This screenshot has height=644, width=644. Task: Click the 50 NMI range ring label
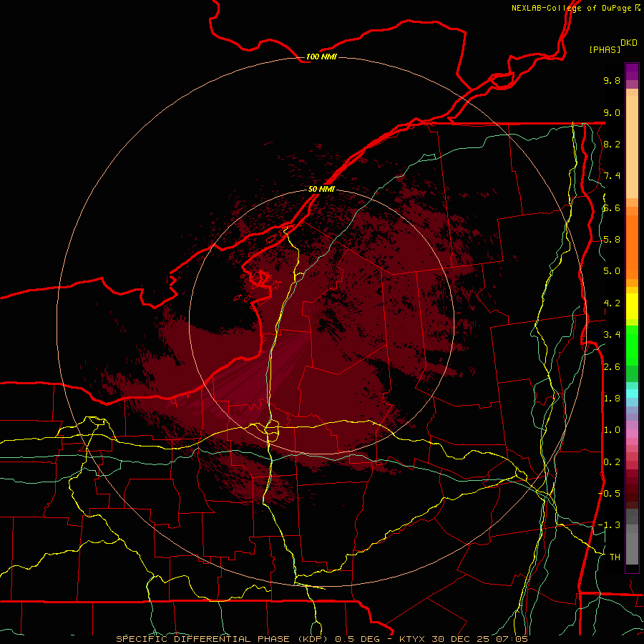click(x=321, y=189)
